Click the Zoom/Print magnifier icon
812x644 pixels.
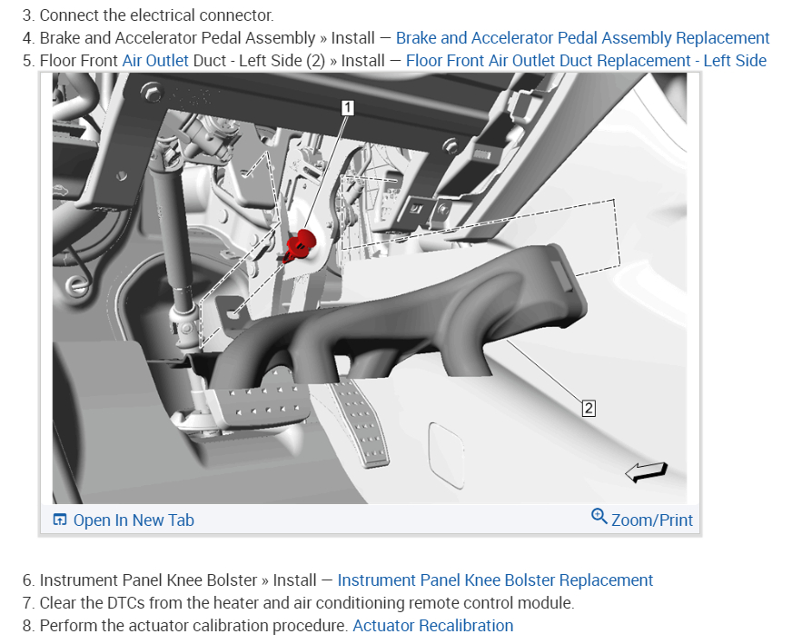coord(599,516)
